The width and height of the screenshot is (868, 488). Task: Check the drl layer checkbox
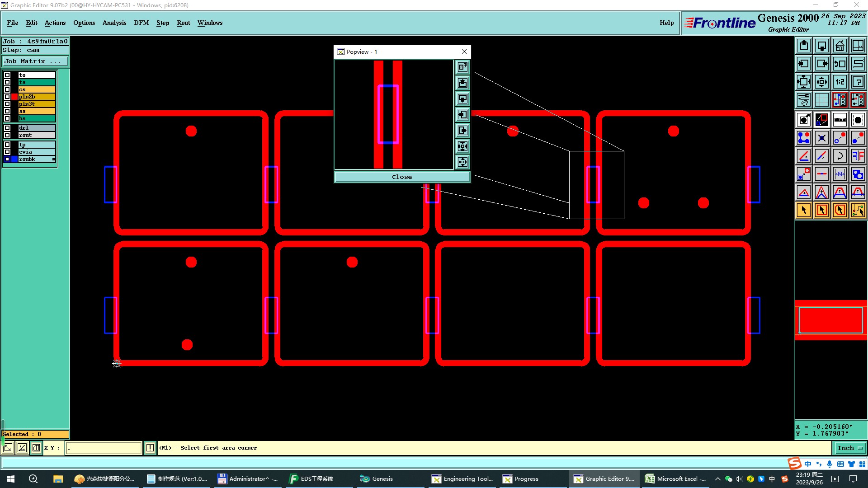click(7, 128)
